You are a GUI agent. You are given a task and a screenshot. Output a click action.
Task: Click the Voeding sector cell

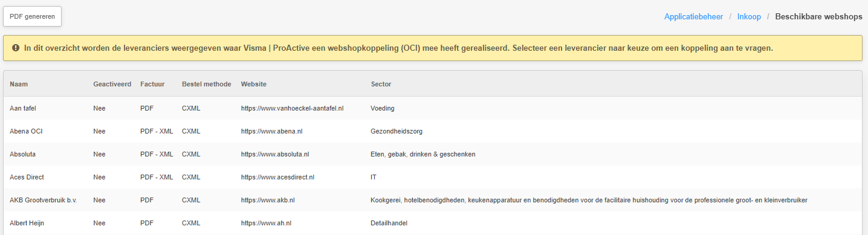click(x=383, y=108)
